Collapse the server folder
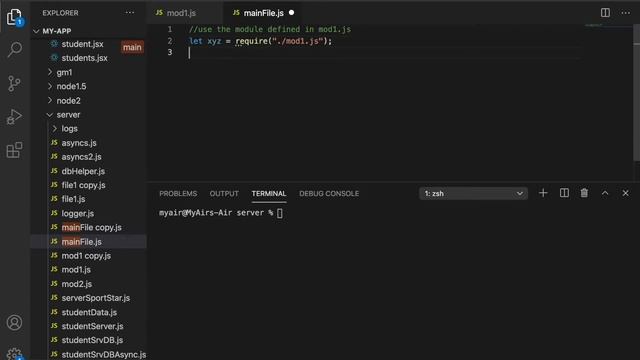This screenshot has height=360, width=640. [x=89, y=115]
